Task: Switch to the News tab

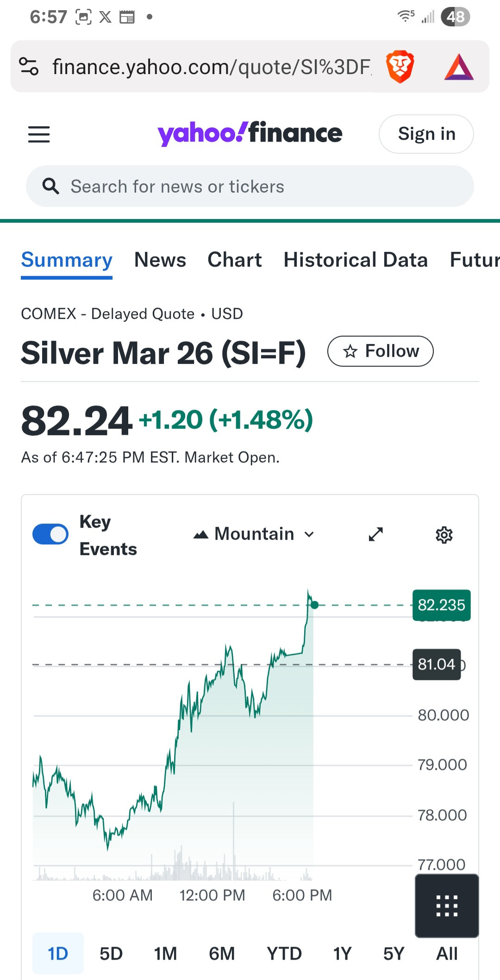Action: [160, 260]
